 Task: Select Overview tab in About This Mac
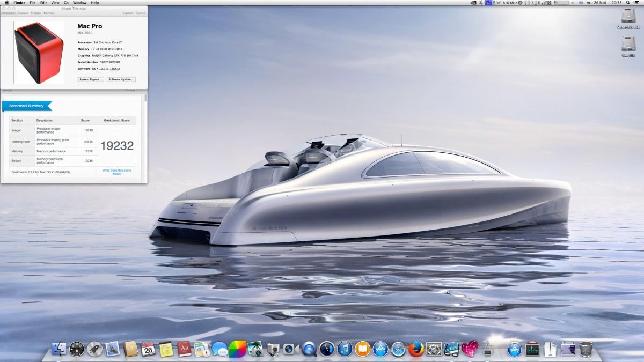point(9,13)
